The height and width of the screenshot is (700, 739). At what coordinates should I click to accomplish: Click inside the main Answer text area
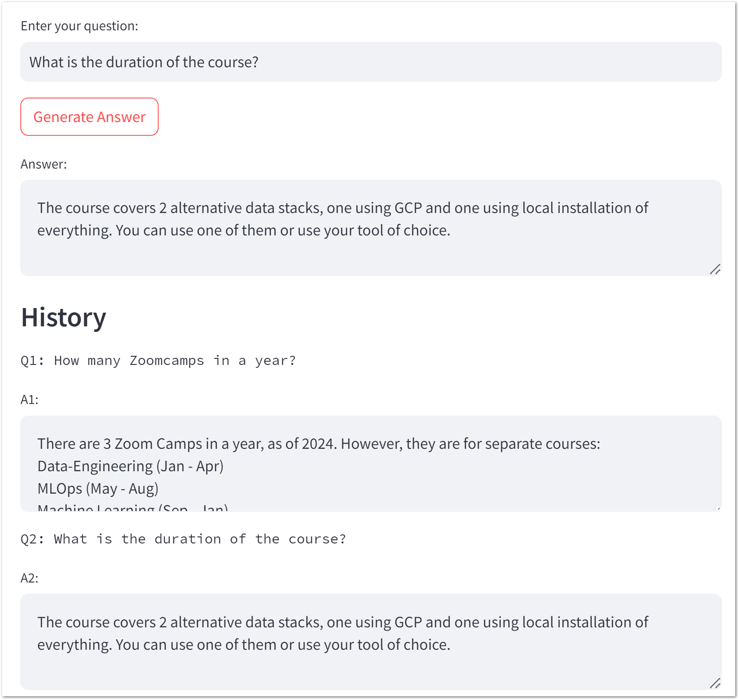click(371, 228)
